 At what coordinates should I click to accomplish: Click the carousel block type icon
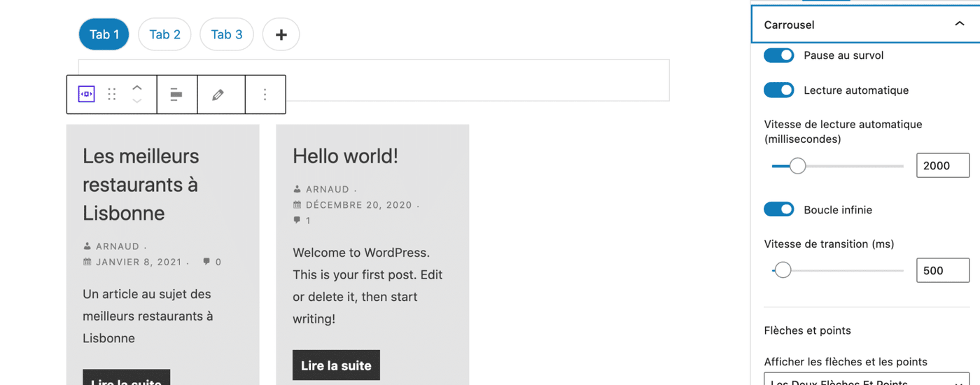[x=86, y=94]
